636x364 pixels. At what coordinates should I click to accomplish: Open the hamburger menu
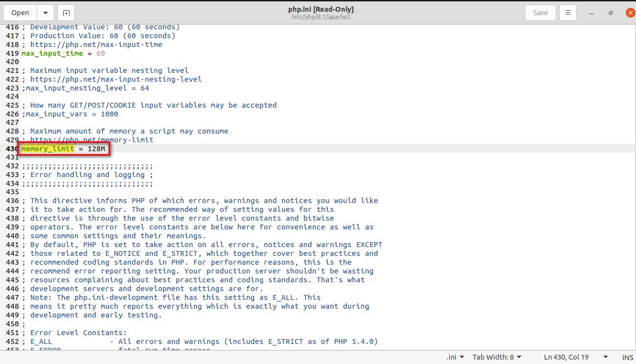pyautogui.click(x=568, y=13)
